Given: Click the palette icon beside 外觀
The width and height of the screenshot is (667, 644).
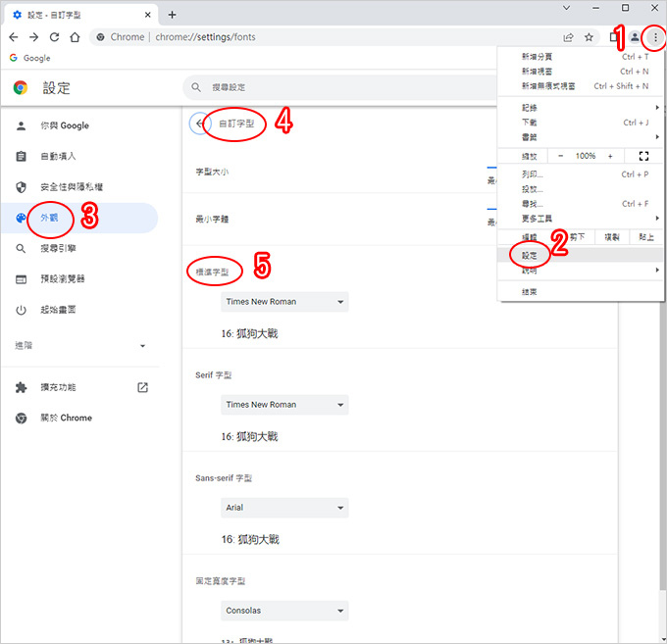Looking at the screenshot, I should [21, 218].
